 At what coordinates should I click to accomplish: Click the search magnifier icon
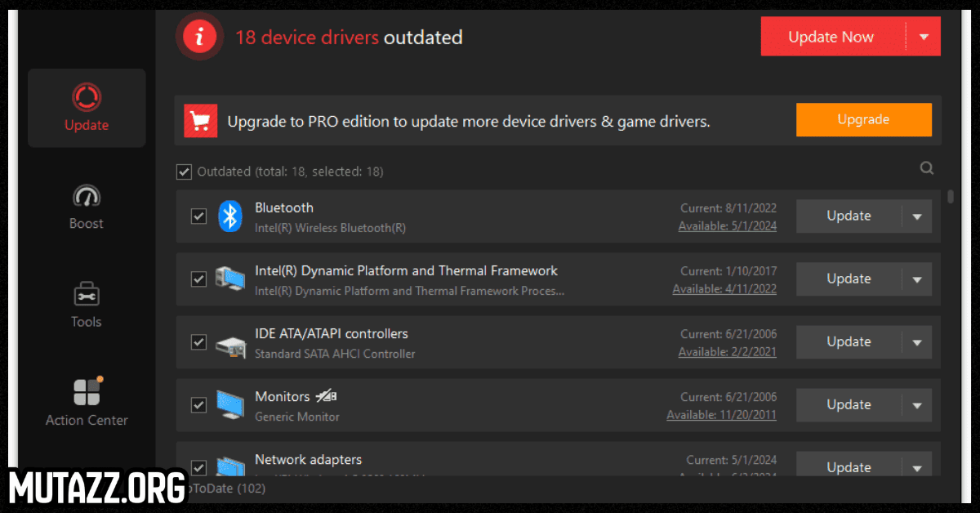(x=927, y=167)
